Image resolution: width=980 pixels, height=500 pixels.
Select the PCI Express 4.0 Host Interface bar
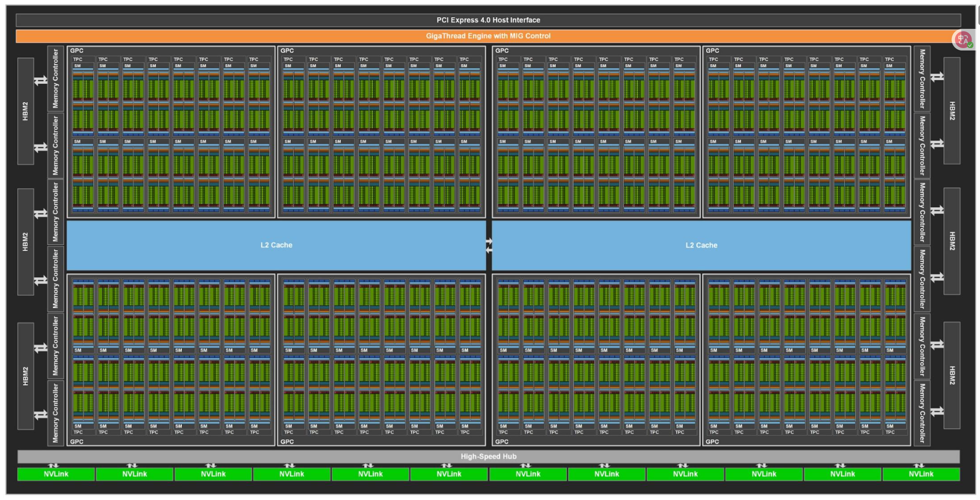pyautogui.click(x=488, y=20)
